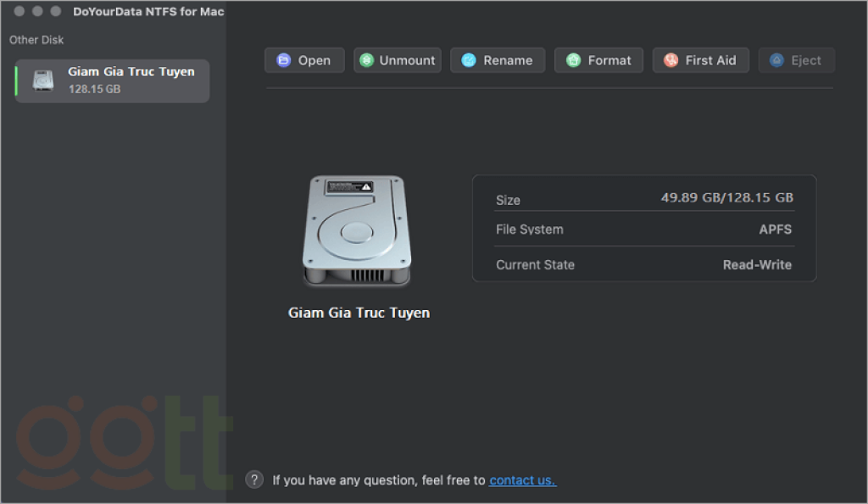Click the Open toolbar button
Viewport: 868px width, 504px height.
coord(303,60)
